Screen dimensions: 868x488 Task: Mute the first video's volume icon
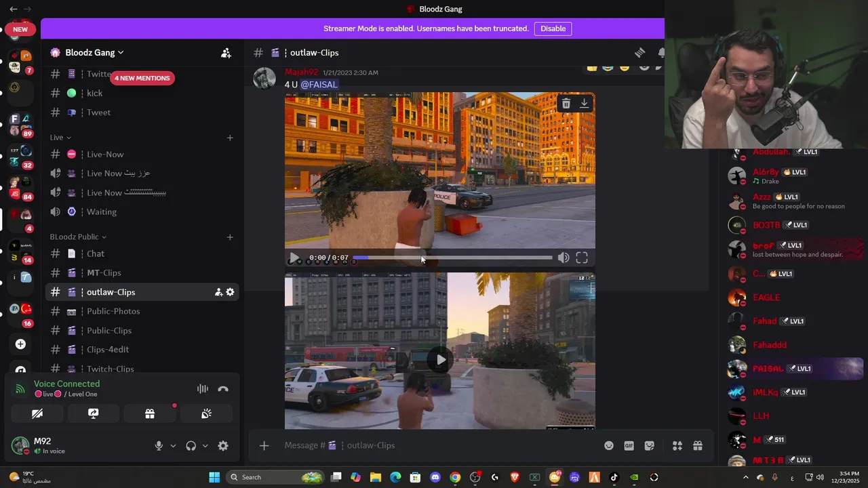click(564, 258)
